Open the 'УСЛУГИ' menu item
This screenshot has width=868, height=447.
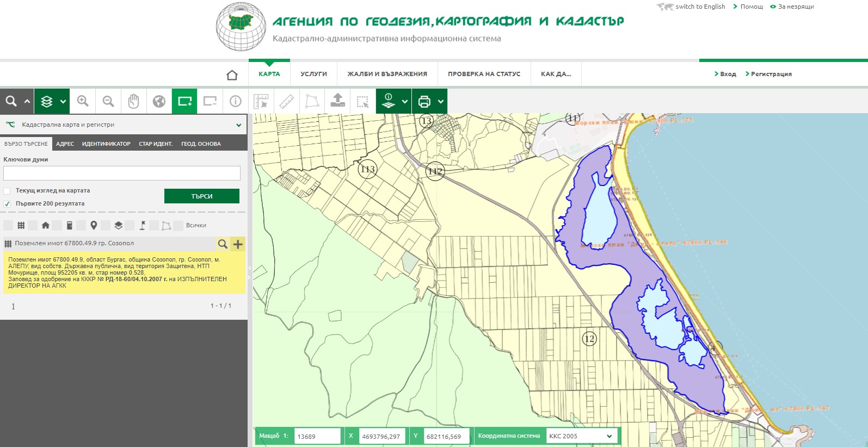click(313, 74)
